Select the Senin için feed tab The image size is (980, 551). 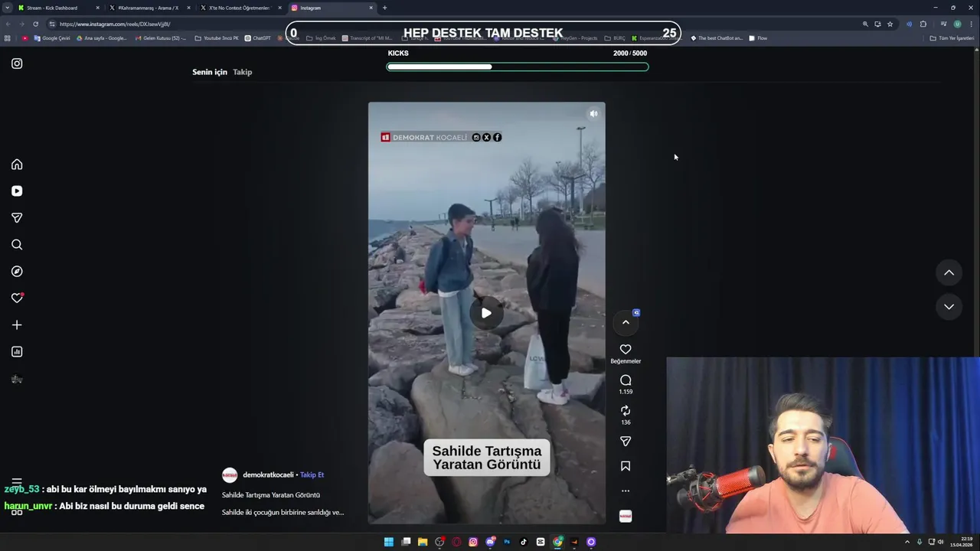click(210, 72)
